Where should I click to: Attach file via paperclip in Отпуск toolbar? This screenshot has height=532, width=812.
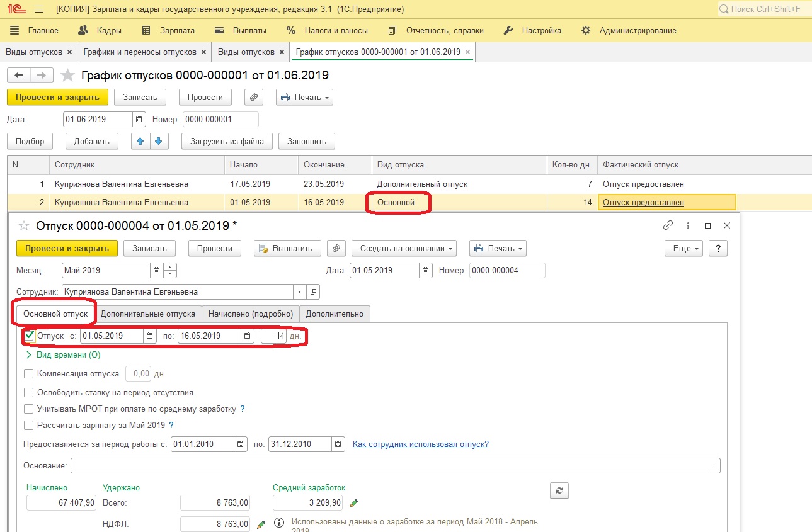pyautogui.click(x=337, y=249)
